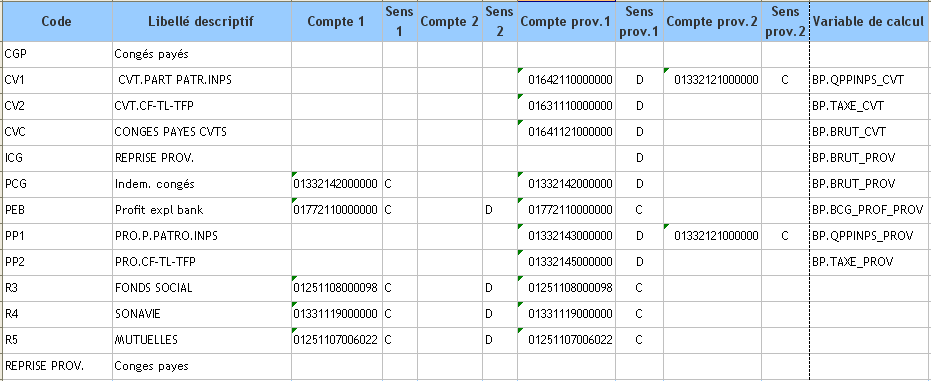Select the FONDS SOCIAL cell
This screenshot has width=931, height=381.
pos(201,288)
